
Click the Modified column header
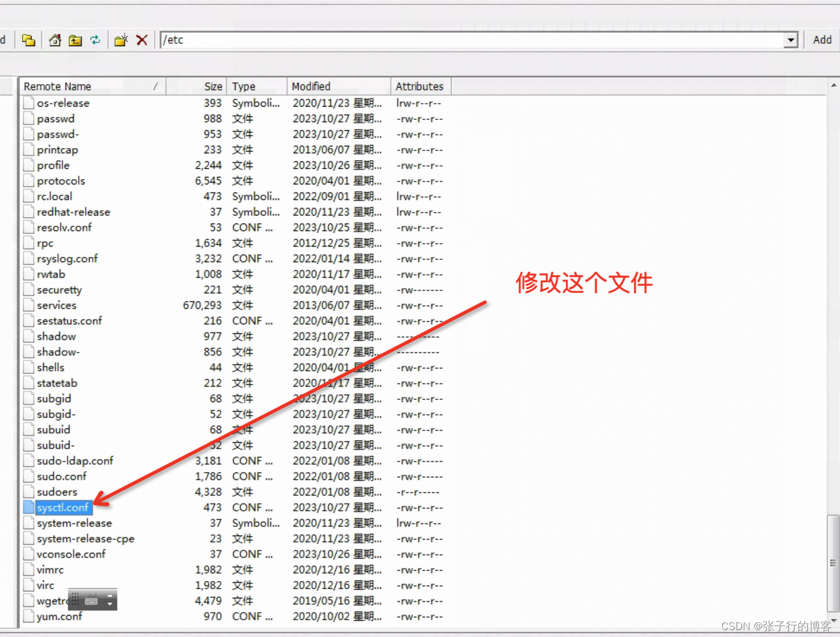point(311,86)
